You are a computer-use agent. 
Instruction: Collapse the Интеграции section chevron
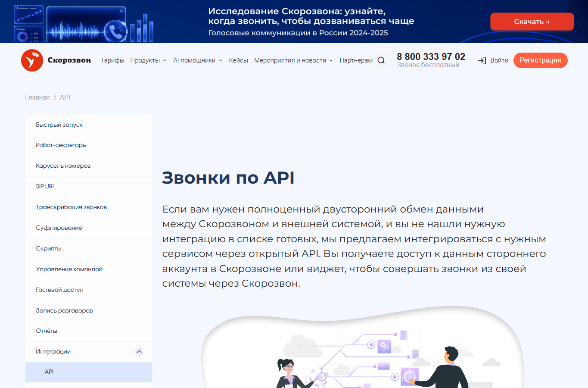(x=139, y=351)
